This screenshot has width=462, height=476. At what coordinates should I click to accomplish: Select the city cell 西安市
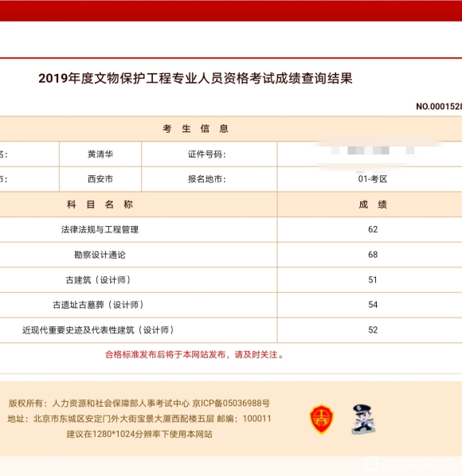[100, 179]
